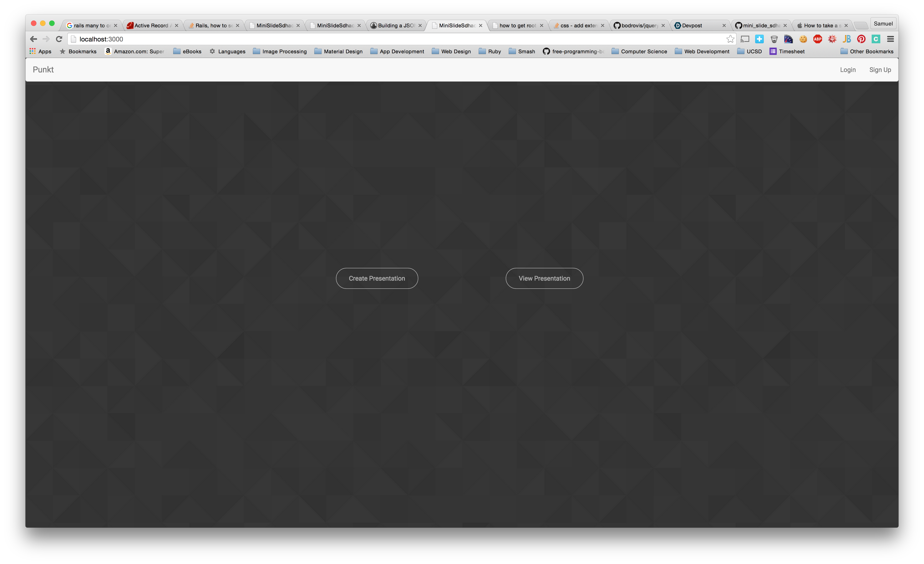
Task: Click the Pinterest extension icon
Action: pyautogui.click(x=861, y=39)
